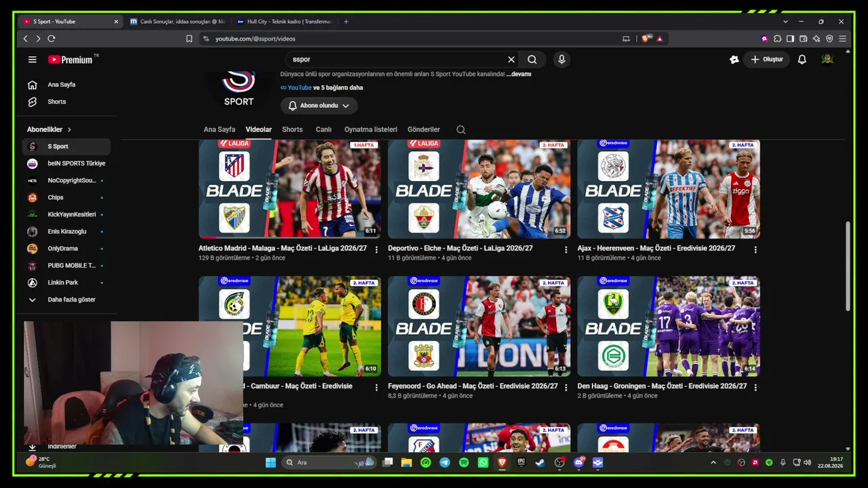
Task: Switch to the Gönderiler tab
Action: (x=424, y=129)
